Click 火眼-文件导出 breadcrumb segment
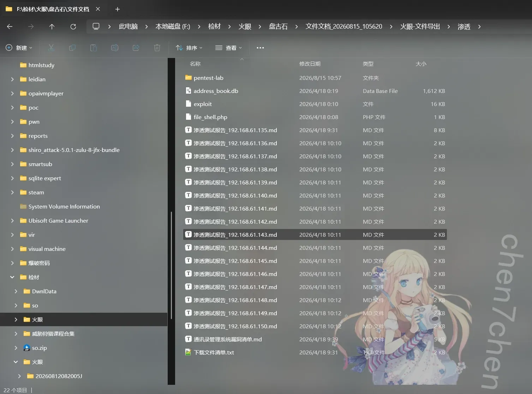The image size is (532, 394). tap(420, 27)
